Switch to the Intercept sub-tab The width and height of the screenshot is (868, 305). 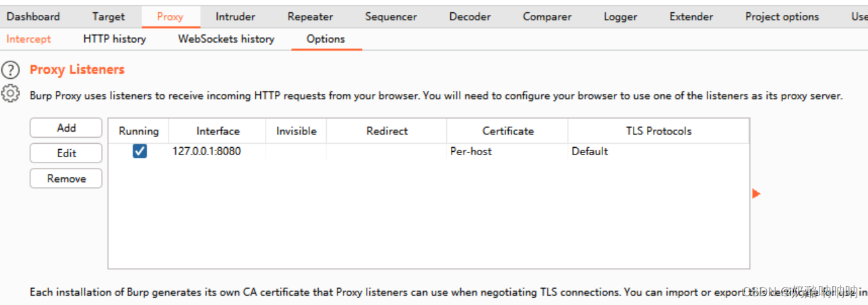(29, 39)
